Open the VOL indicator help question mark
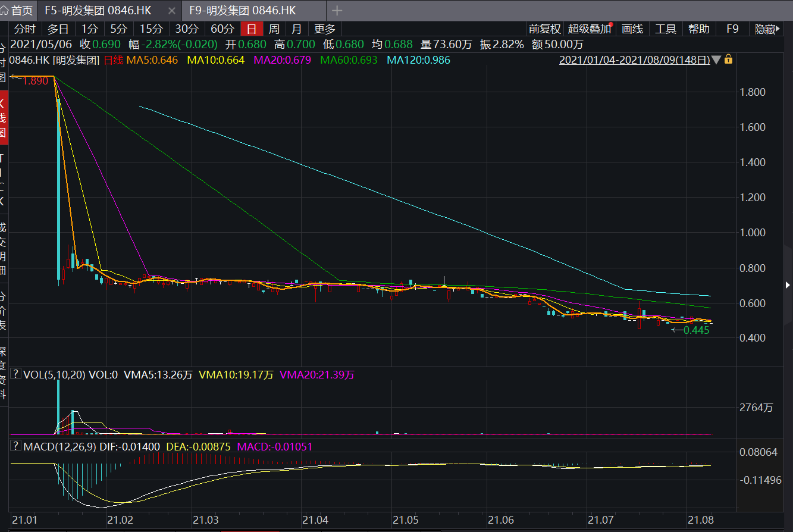 (x=16, y=374)
